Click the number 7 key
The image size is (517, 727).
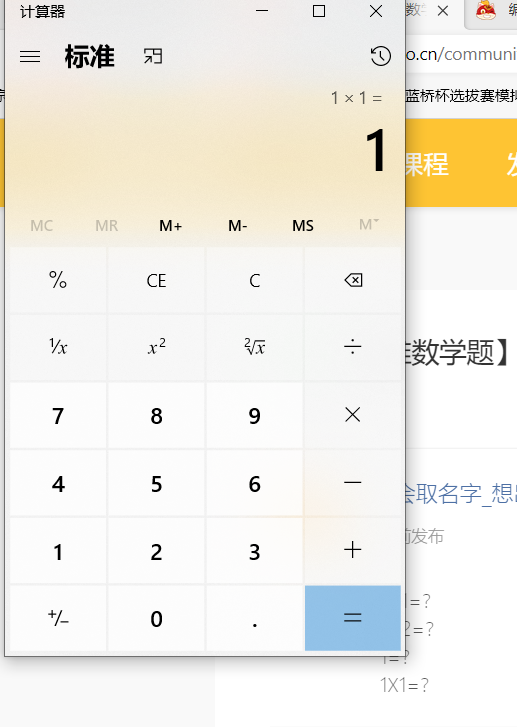(58, 415)
